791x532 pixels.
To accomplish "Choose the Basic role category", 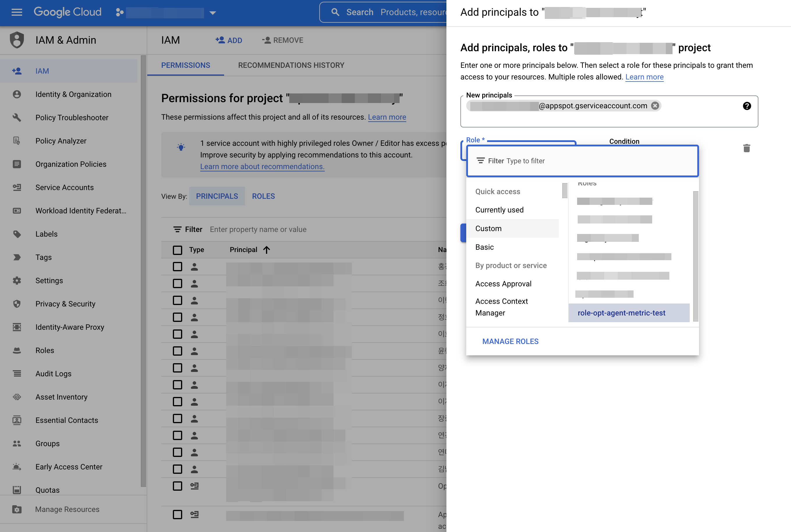I will [484, 247].
